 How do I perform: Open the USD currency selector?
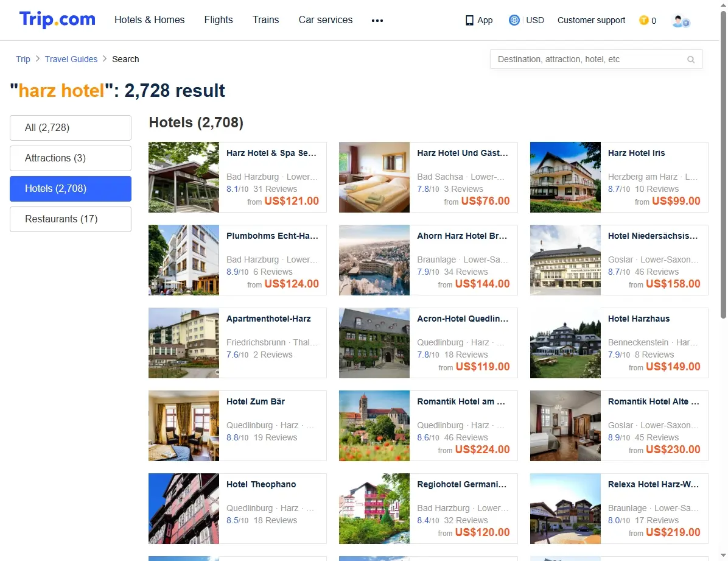(x=535, y=21)
